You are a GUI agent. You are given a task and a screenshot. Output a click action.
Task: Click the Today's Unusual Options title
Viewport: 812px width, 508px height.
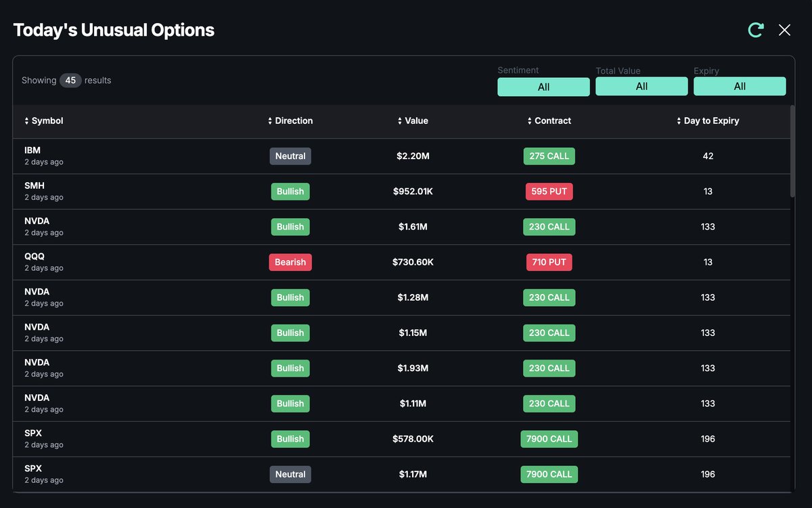tap(114, 30)
